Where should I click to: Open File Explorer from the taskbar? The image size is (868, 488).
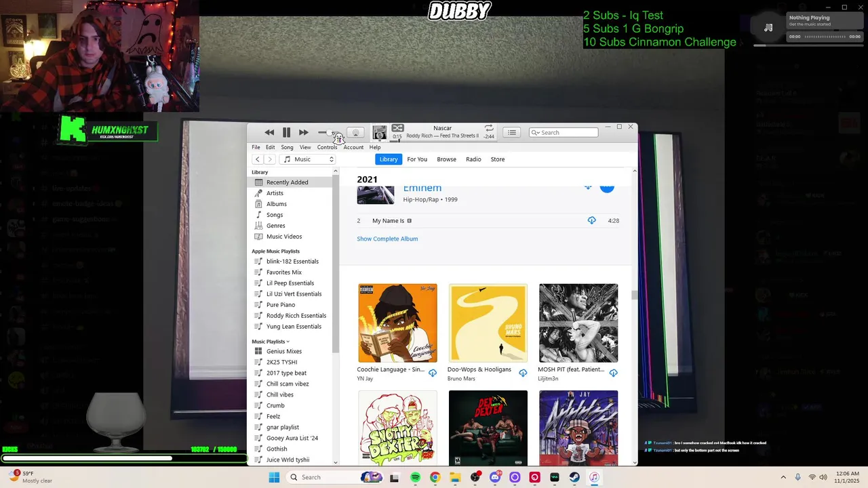(455, 477)
